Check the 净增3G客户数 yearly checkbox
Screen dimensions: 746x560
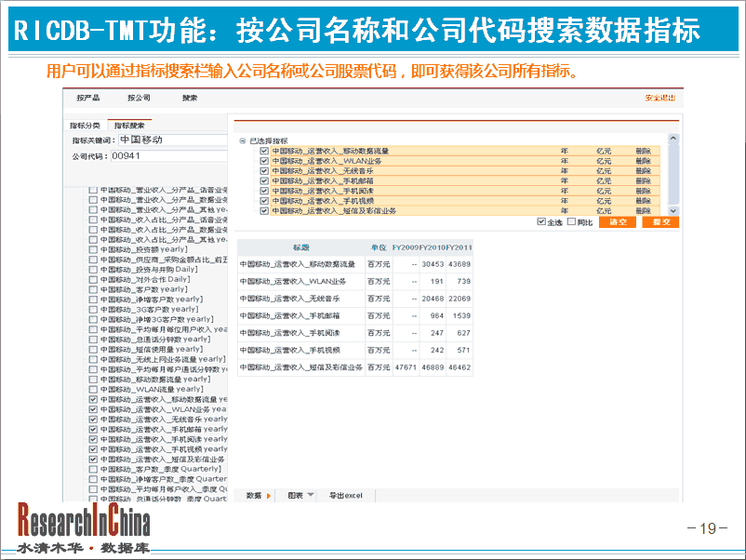coord(93,320)
